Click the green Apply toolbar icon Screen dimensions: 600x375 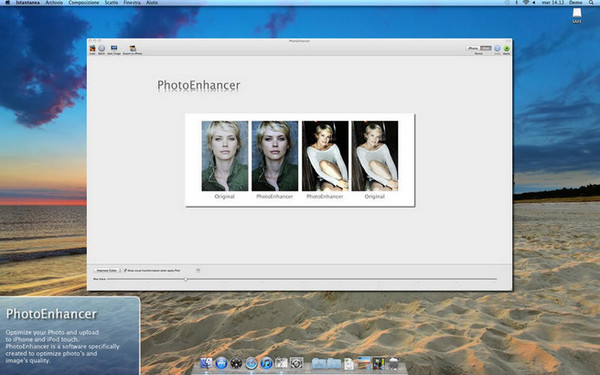point(507,48)
